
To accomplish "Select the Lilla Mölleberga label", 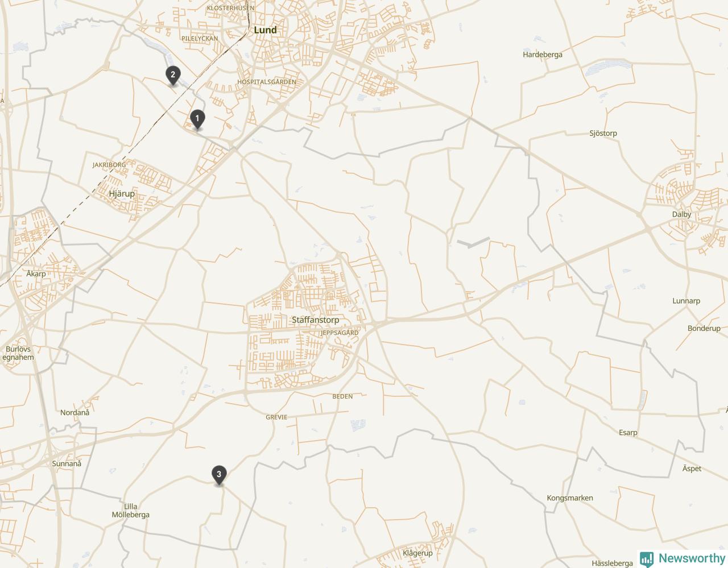I will (x=130, y=511).
